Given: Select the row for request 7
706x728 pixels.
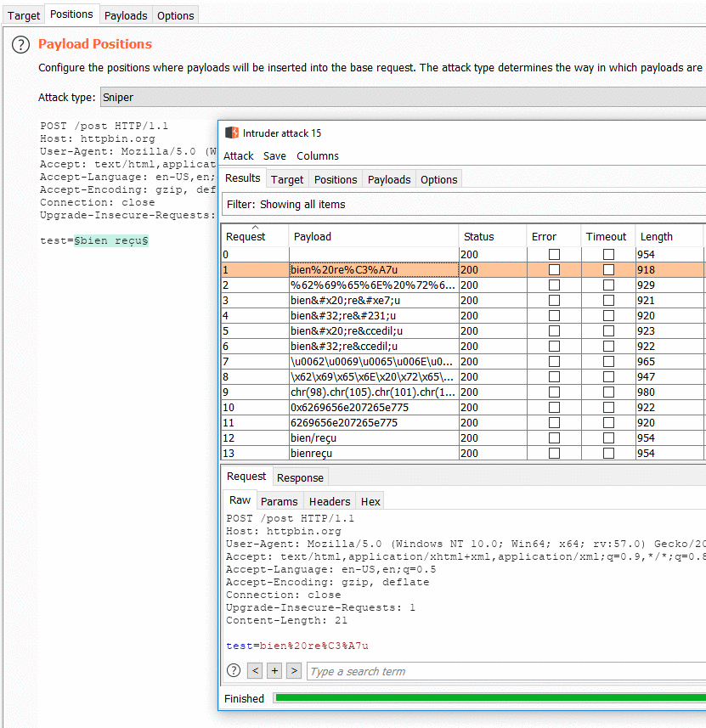Looking at the screenshot, I should click(374, 361).
